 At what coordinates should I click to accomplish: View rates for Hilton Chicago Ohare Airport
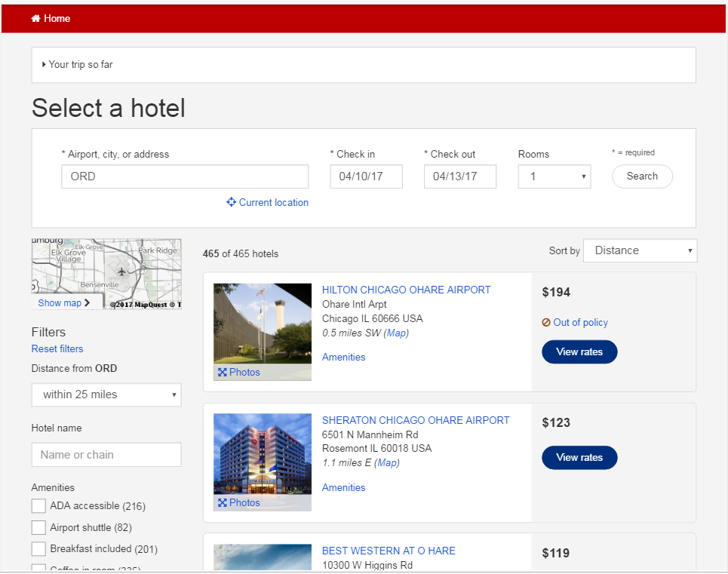(579, 351)
